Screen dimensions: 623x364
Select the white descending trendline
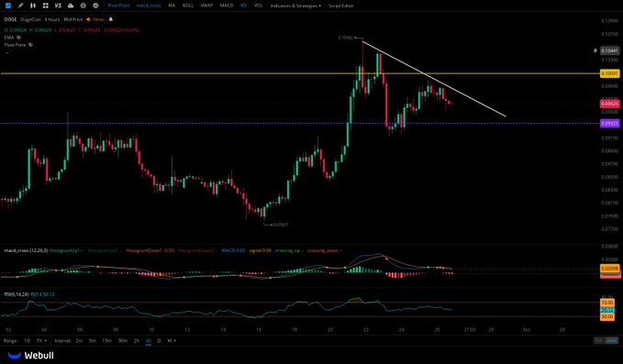point(434,79)
